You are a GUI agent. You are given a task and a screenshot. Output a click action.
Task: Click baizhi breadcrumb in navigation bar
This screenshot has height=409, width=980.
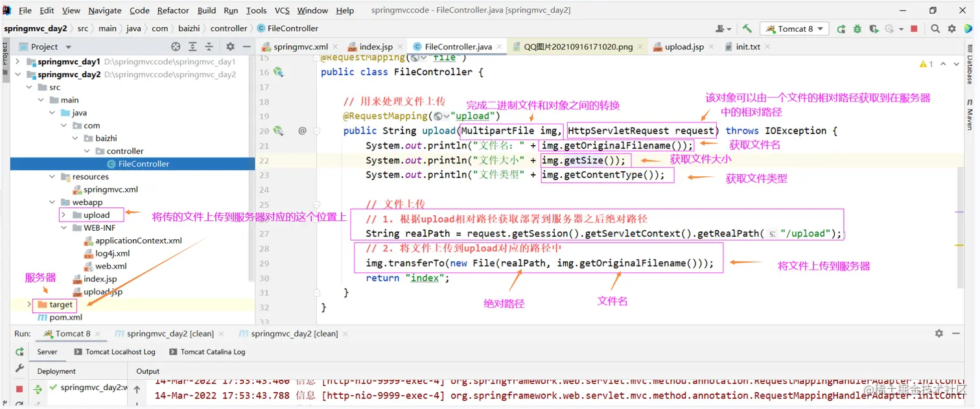coord(189,29)
